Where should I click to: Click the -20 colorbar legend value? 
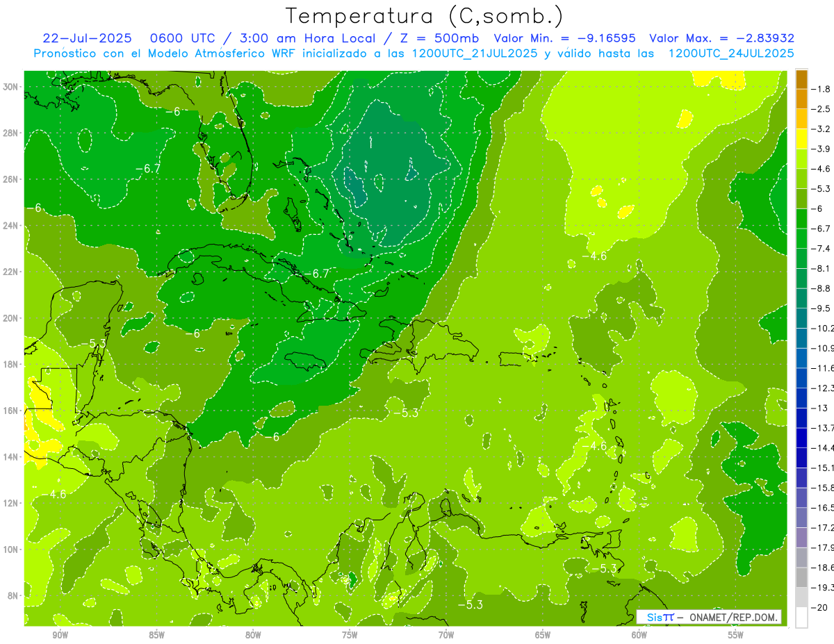(819, 607)
